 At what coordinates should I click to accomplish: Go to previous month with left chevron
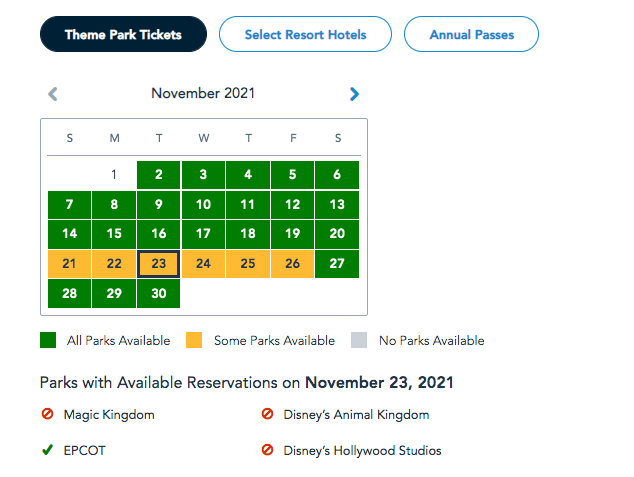pyautogui.click(x=53, y=94)
